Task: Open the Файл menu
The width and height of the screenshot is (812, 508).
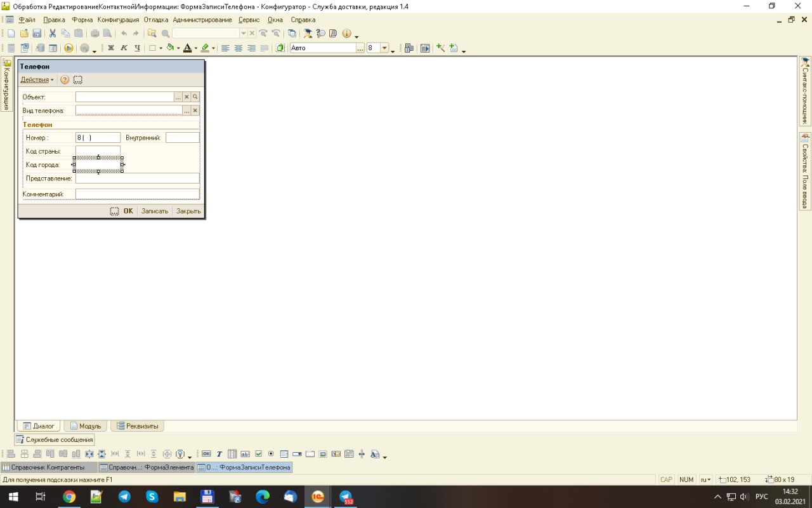Action: click(27, 20)
